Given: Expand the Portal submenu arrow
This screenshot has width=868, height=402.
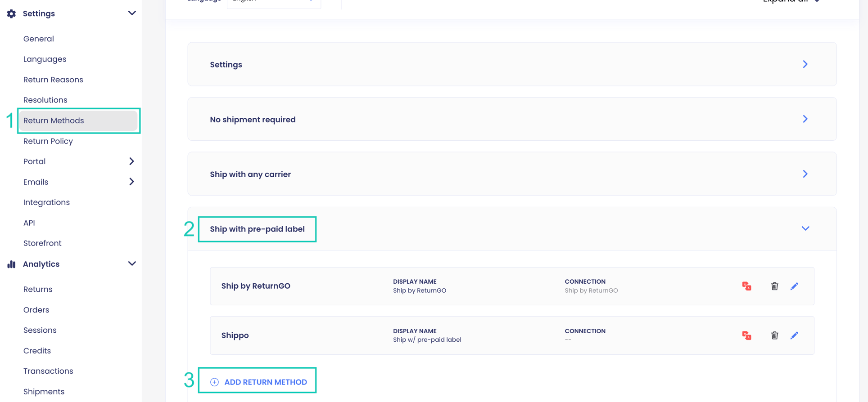Looking at the screenshot, I should (131, 161).
